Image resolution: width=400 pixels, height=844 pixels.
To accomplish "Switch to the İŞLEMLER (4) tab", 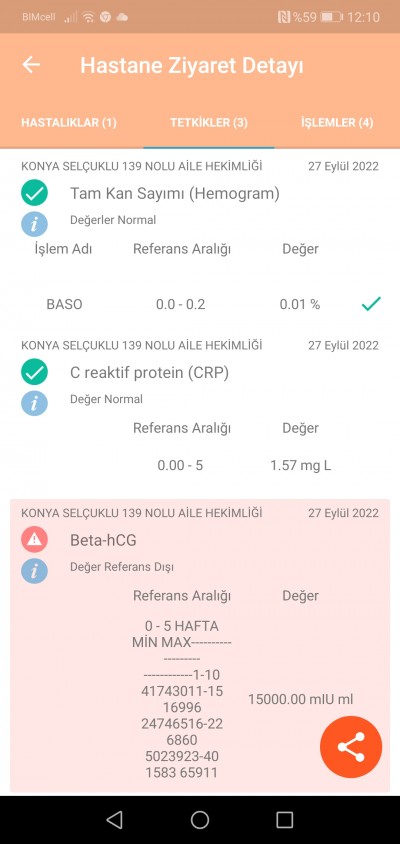I will (x=337, y=122).
